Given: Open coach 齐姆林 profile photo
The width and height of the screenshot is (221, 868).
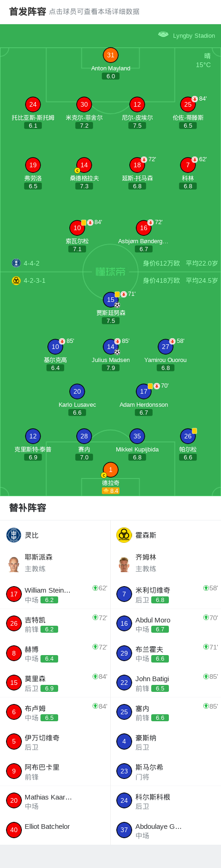Looking at the screenshot, I should (124, 564).
